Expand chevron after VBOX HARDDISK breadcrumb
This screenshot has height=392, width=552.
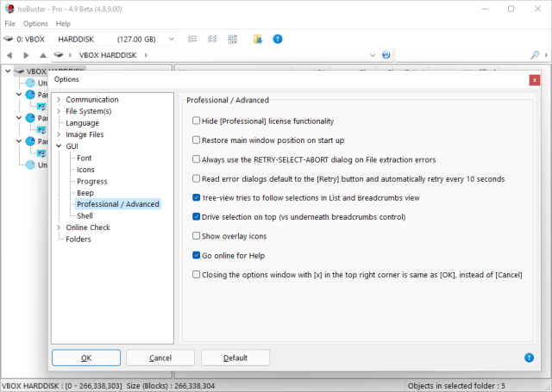pyautogui.click(x=146, y=55)
